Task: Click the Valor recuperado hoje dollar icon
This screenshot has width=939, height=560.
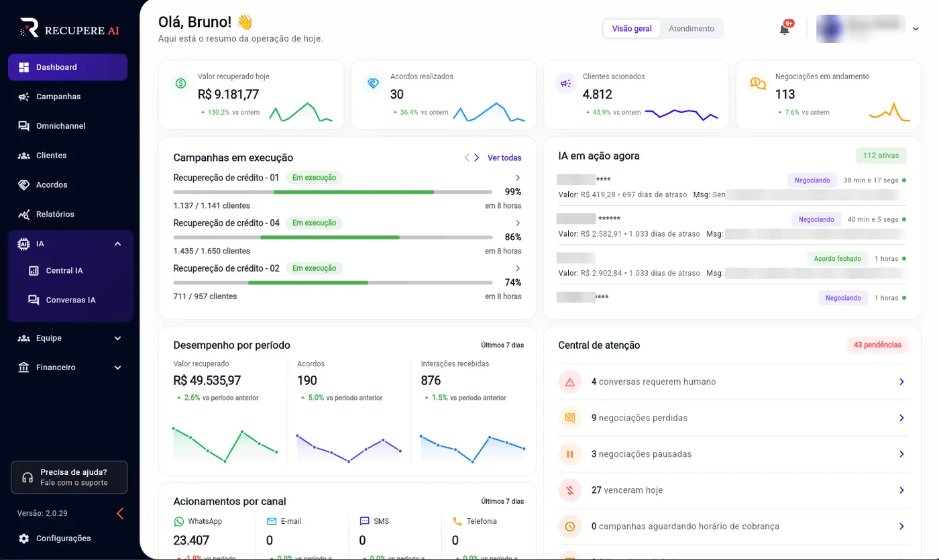Action: [181, 83]
